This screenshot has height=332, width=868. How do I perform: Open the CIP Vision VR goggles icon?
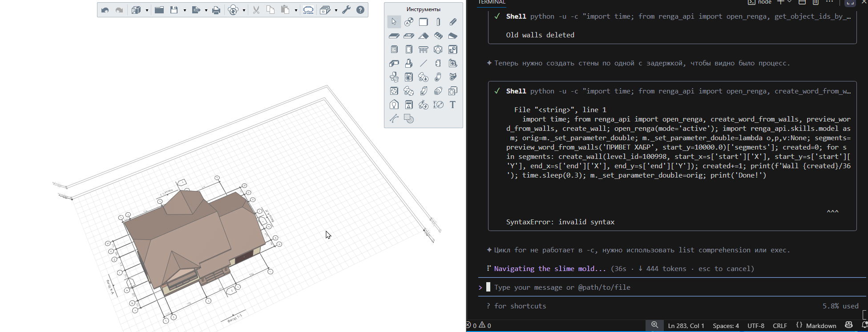click(308, 10)
